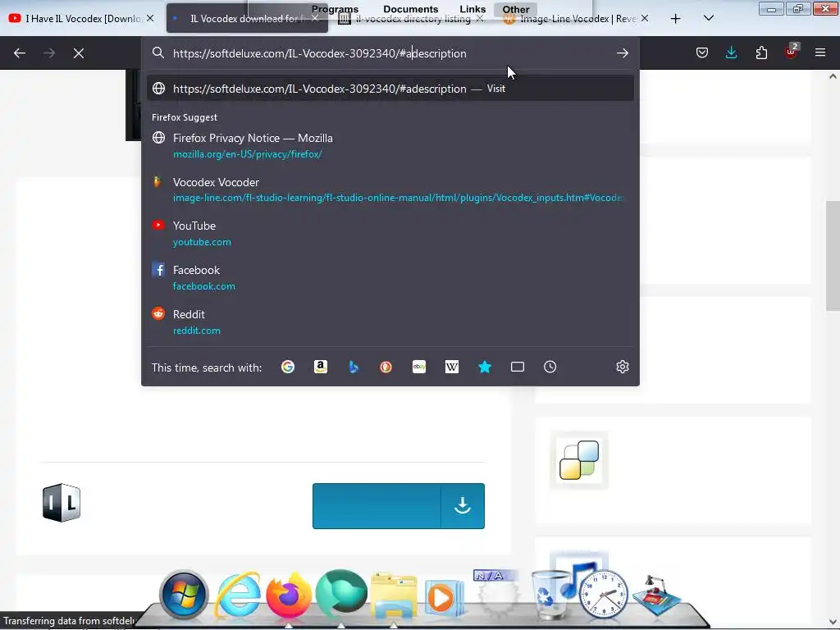Search this time with Amazon
Image resolution: width=840 pixels, height=630 pixels.
(x=321, y=367)
